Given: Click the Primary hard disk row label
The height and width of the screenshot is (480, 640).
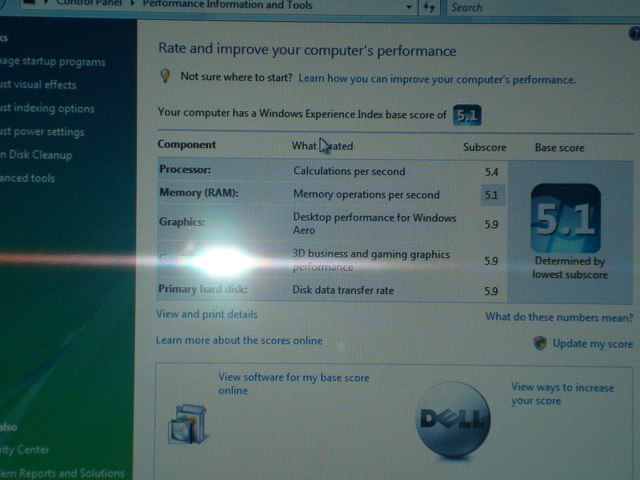Looking at the screenshot, I should coord(203,289).
